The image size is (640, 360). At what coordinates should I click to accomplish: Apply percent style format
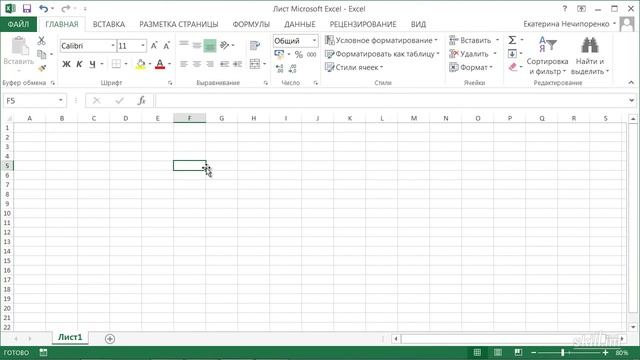point(299,55)
